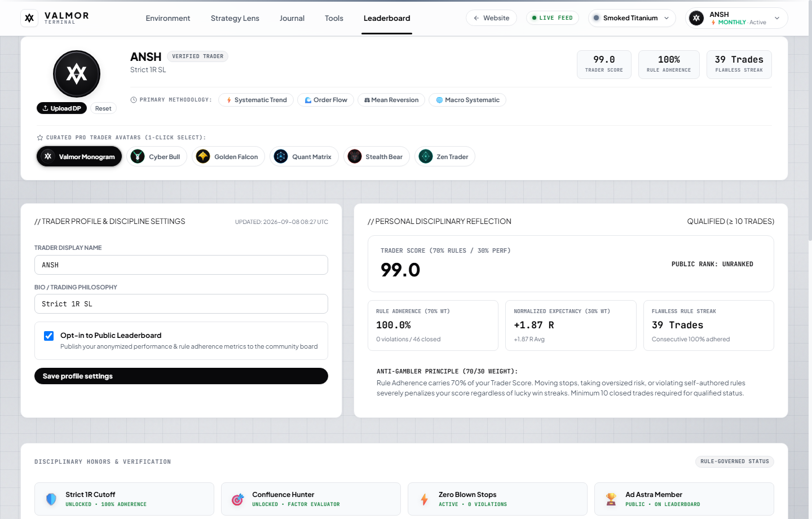Click the Bio / Trading Philosophy field
This screenshot has height=519, width=812.
[x=181, y=304]
